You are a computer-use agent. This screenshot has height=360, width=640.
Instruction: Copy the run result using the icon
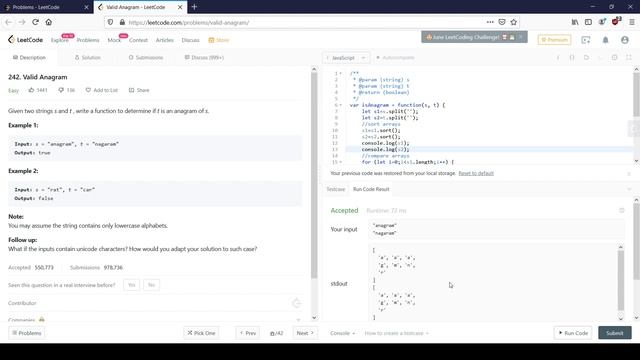(622, 211)
